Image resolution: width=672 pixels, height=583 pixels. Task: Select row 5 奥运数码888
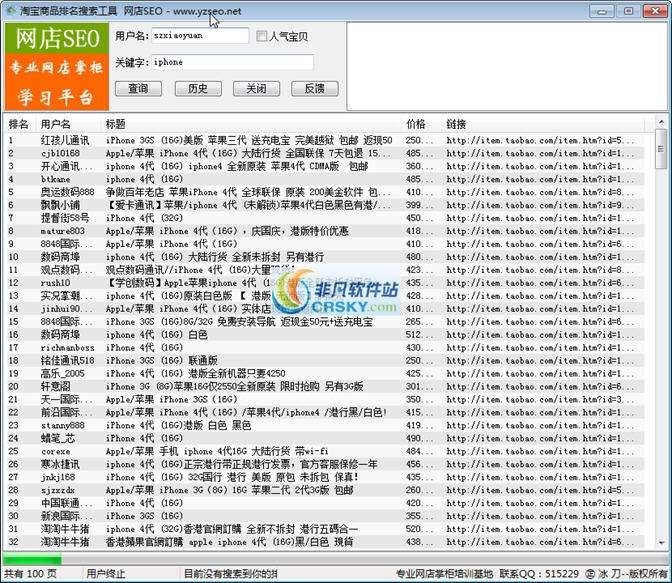click(x=324, y=192)
